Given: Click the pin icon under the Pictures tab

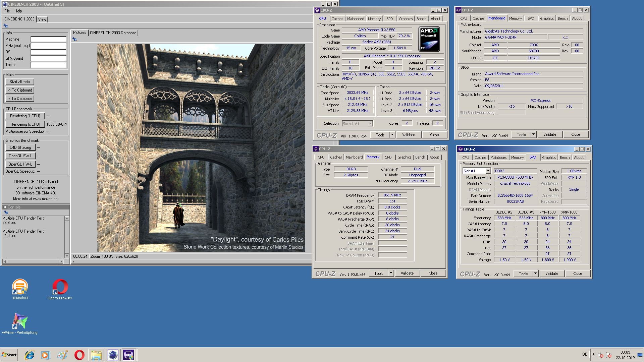Looking at the screenshot, I should click(74, 39).
